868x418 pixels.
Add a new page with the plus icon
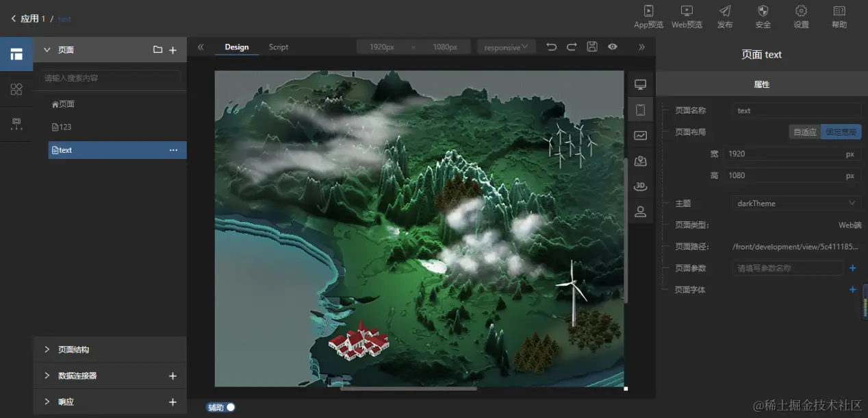coord(173,50)
